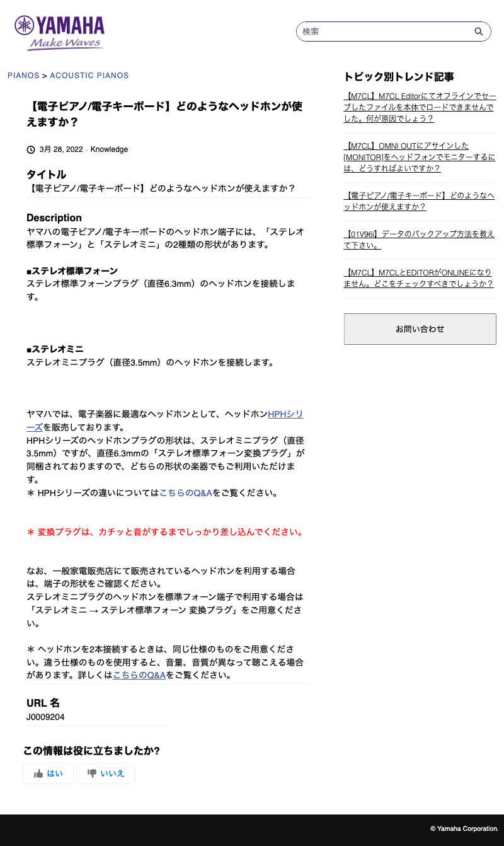Open the こちらのQ&A link about HPH differences
This screenshot has height=846, width=504.
point(186,493)
